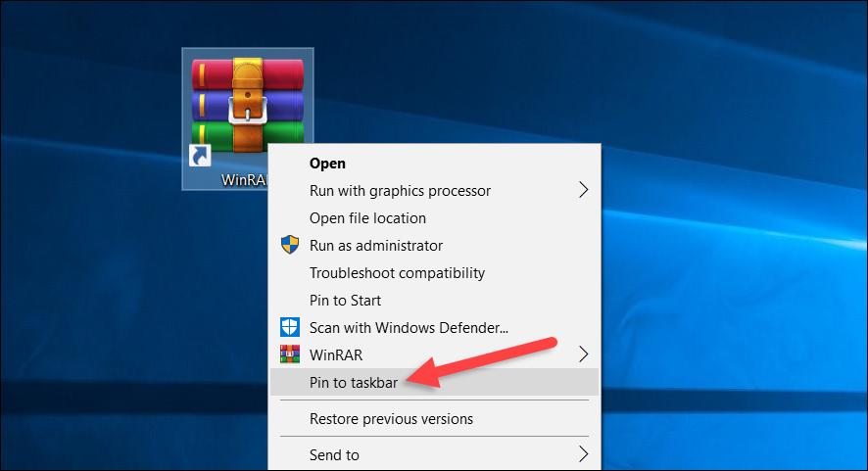Select Pin to taskbar
This screenshot has width=868, height=471.
[435, 383]
